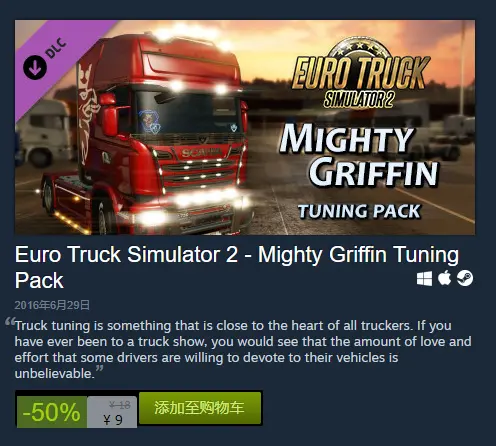Click the white truck behind the red one
Image resolution: width=496 pixels, height=446 pixels.
[45, 133]
